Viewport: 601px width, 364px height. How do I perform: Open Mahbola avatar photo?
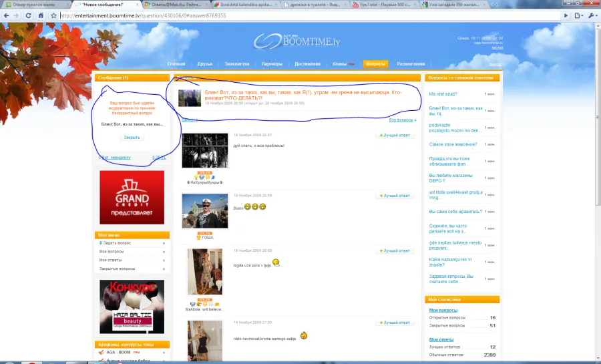(205, 272)
